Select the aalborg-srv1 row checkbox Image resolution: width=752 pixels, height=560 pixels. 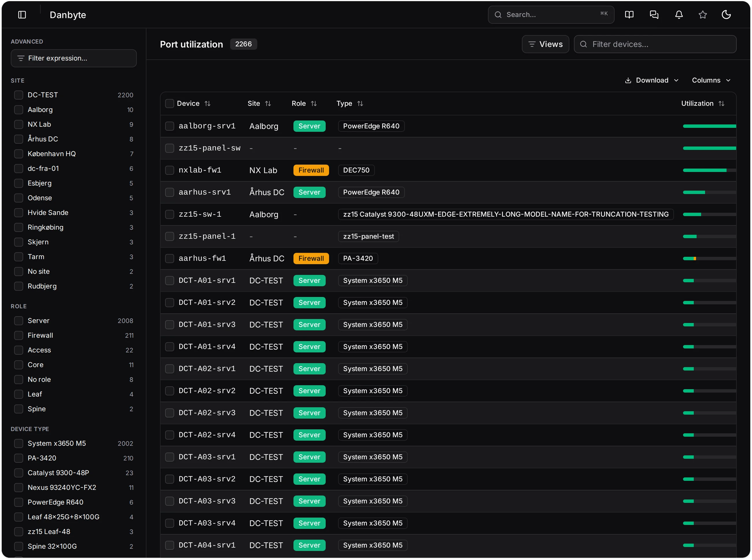pyautogui.click(x=169, y=126)
